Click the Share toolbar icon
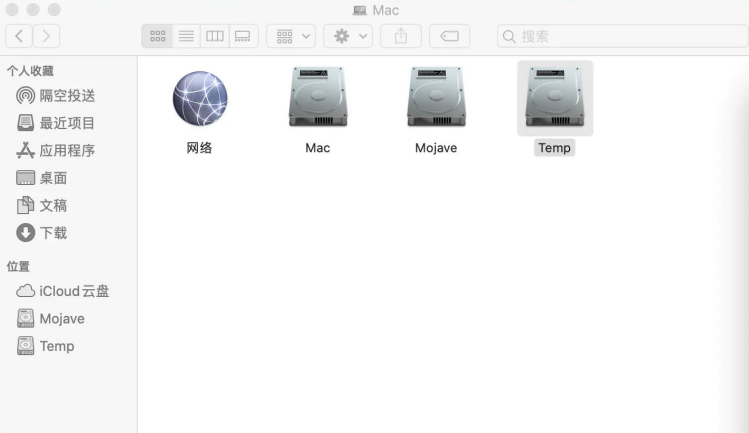 click(401, 36)
